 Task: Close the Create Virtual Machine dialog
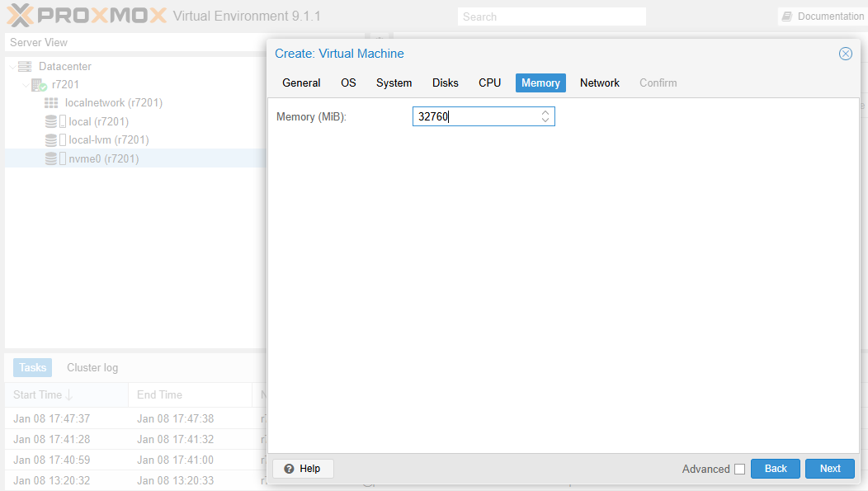point(845,54)
